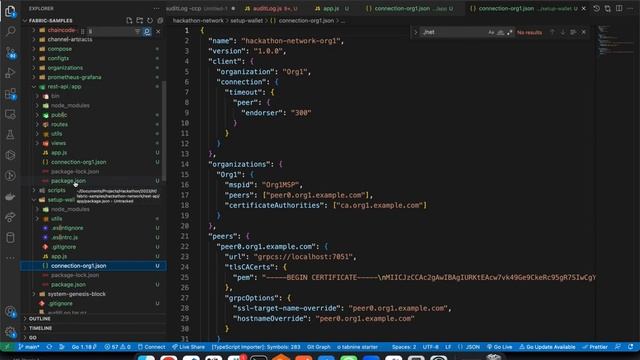Expand the prometheus-grafana folder
This screenshot has height=360, width=640.
pyautogui.click(x=94, y=77)
